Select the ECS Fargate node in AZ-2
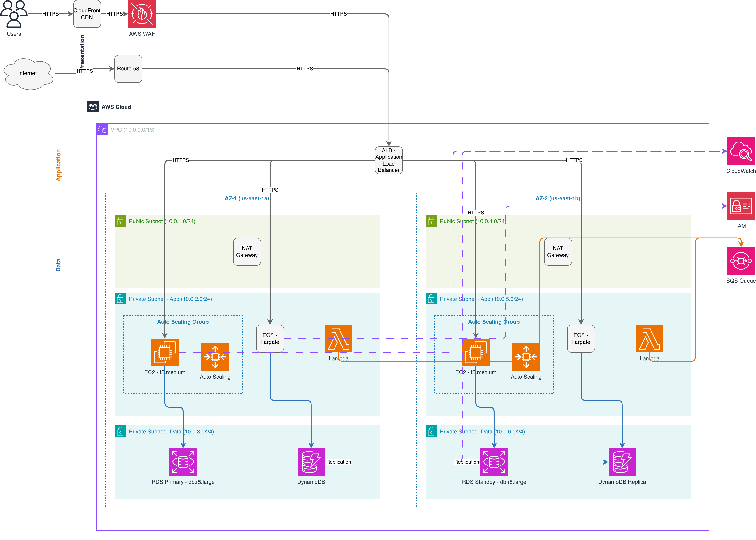756x540 pixels. [581, 339]
